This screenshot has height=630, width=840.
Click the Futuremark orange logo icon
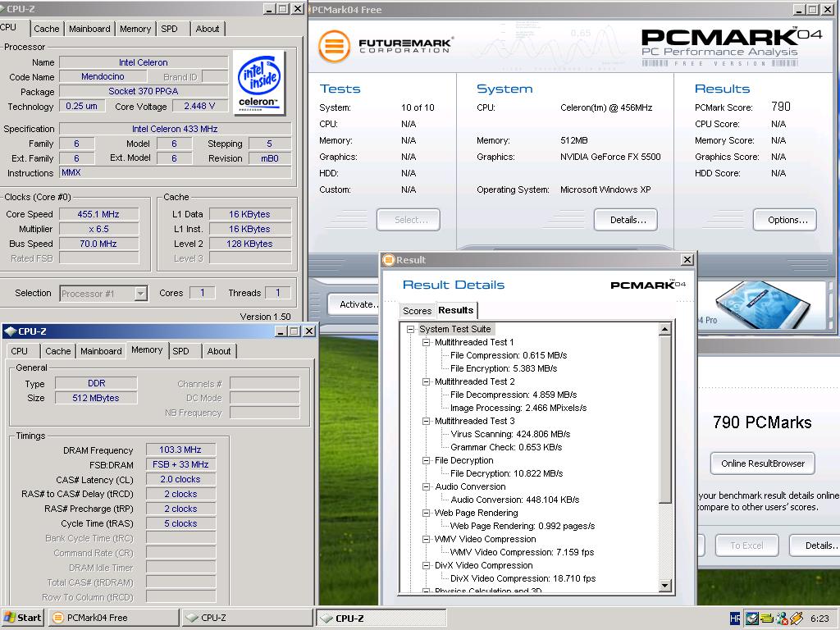pyautogui.click(x=334, y=46)
